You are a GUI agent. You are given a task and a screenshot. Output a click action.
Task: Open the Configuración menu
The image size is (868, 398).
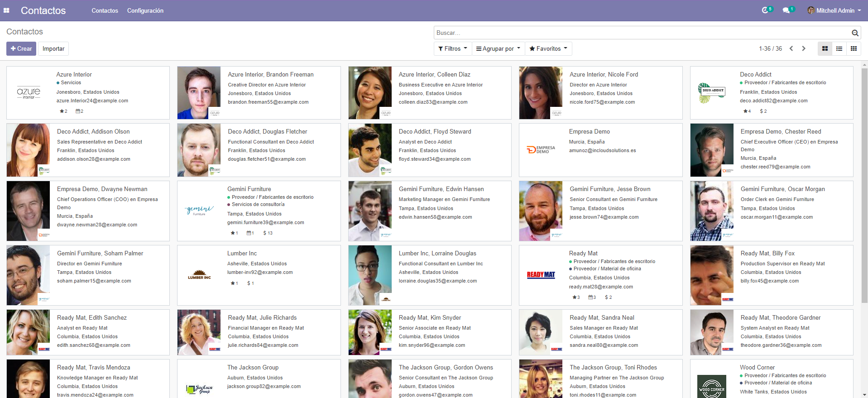point(145,10)
